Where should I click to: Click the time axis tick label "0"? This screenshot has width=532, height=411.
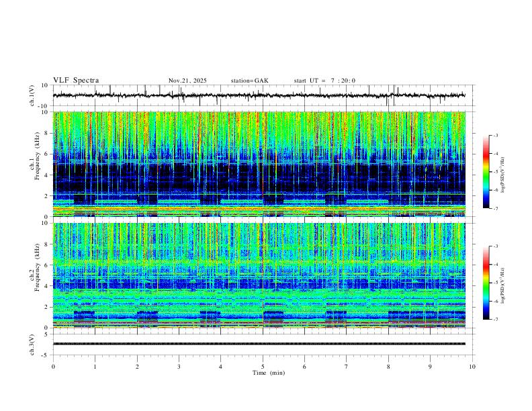53,367
